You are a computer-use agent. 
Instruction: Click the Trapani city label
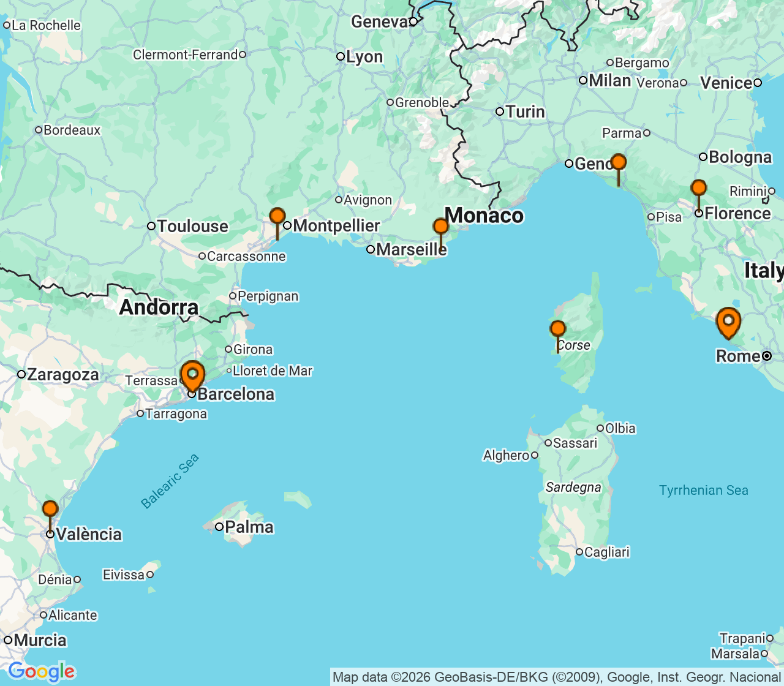[742, 638]
